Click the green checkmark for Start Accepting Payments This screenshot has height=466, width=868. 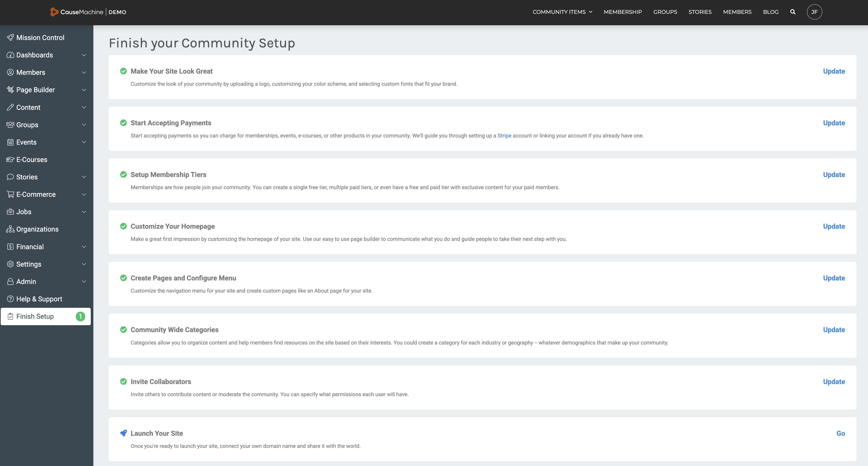click(x=124, y=123)
